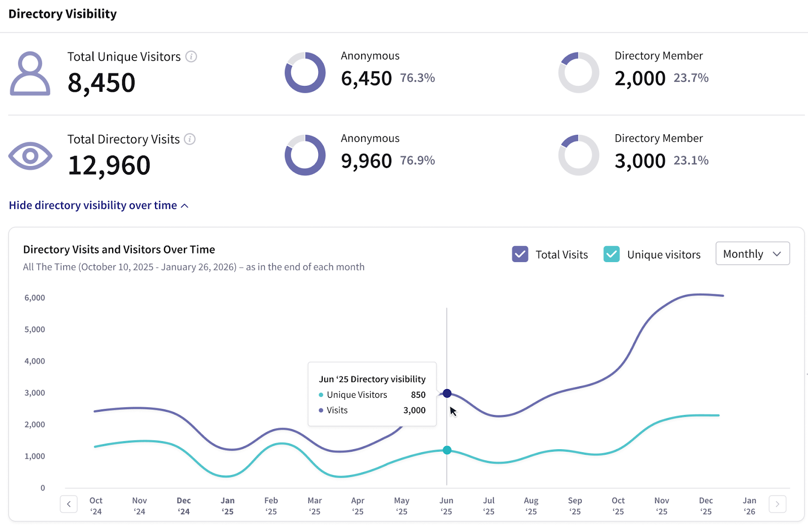Image resolution: width=808 pixels, height=532 pixels.
Task: Open the Monthly interval dropdown
Action: pos(752,253)
